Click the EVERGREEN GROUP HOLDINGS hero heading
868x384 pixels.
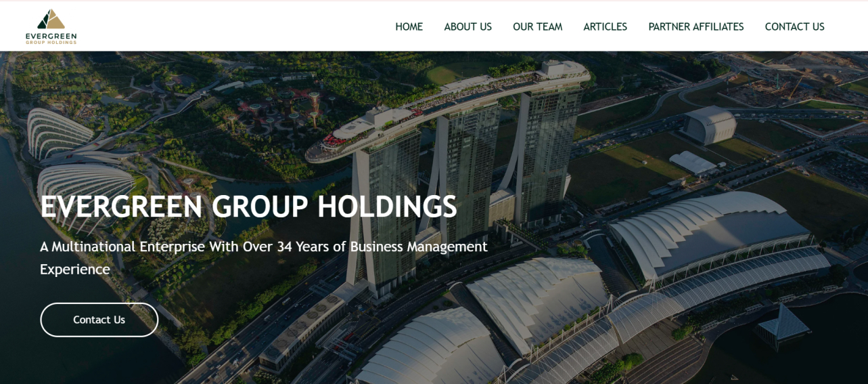(x=248, y=207)
